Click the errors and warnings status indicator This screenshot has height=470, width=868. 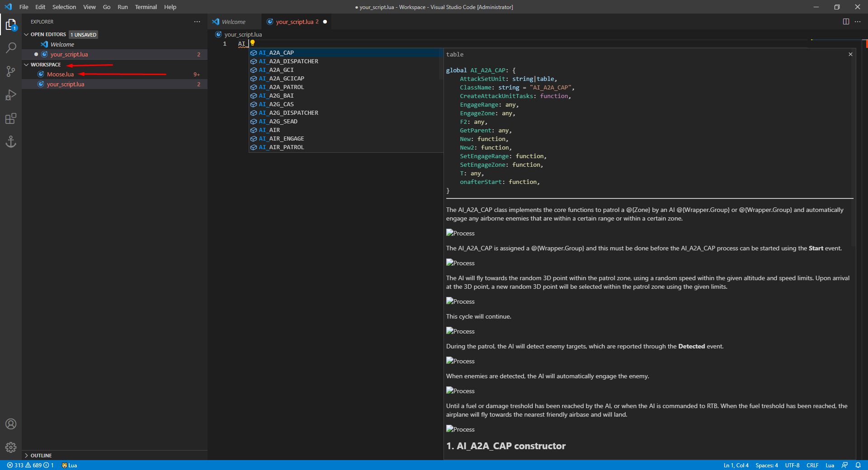(x=30, y=465)
